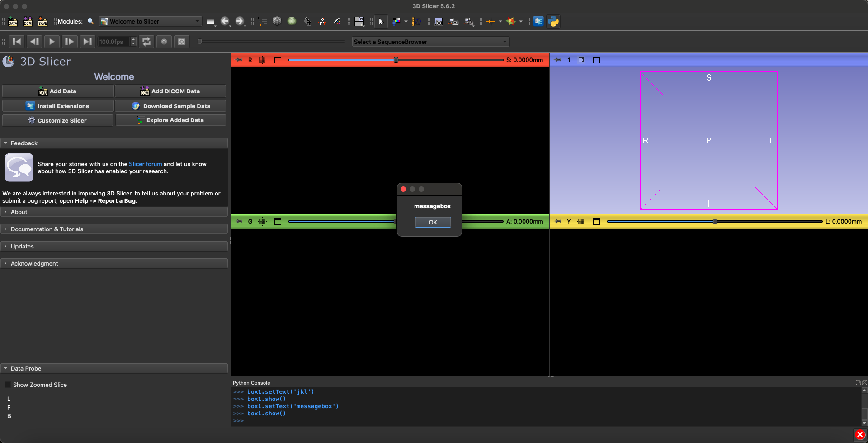Enable the Show Zoomed Slice checkbox

(x=8, y=385)
